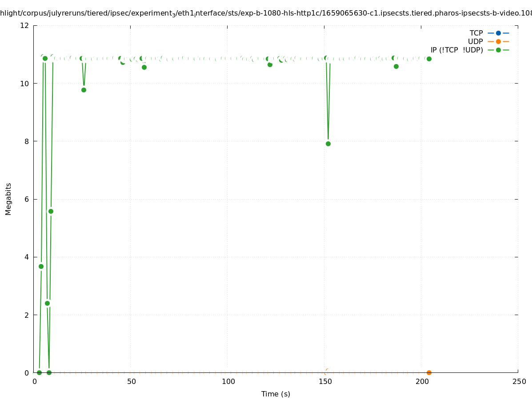Screen dimensions: 532x400
Task: Click the file path title at top
Action: click(266, 13)
